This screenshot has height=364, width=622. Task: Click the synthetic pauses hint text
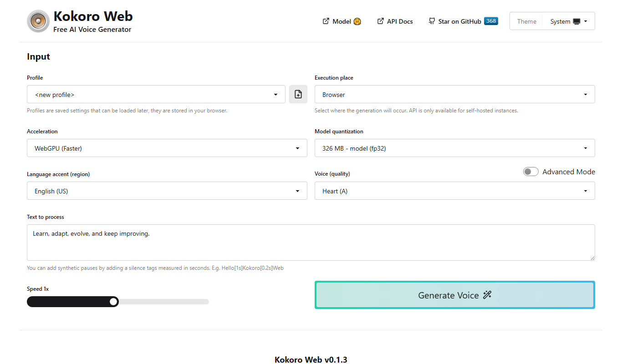pyautogui.click(x=155, y=268)
